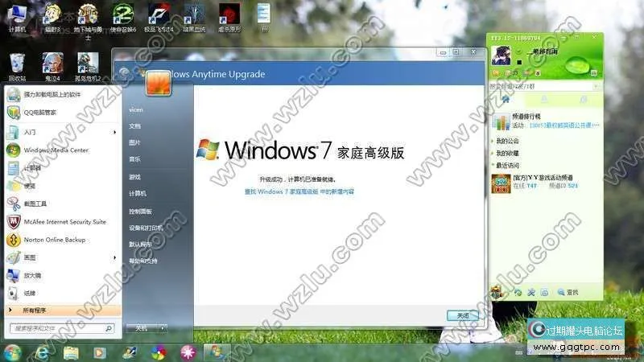The image size is (644, 362).
Task: Open McAfee Internet Security Suite entry
Action: pyautogui.click(x=62, y=222)
